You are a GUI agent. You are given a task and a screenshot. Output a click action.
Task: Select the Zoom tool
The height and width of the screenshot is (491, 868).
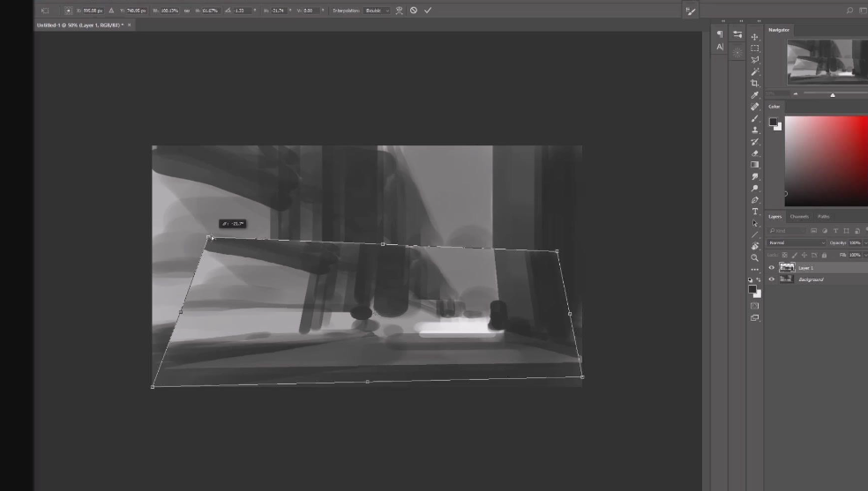(754, 258)
